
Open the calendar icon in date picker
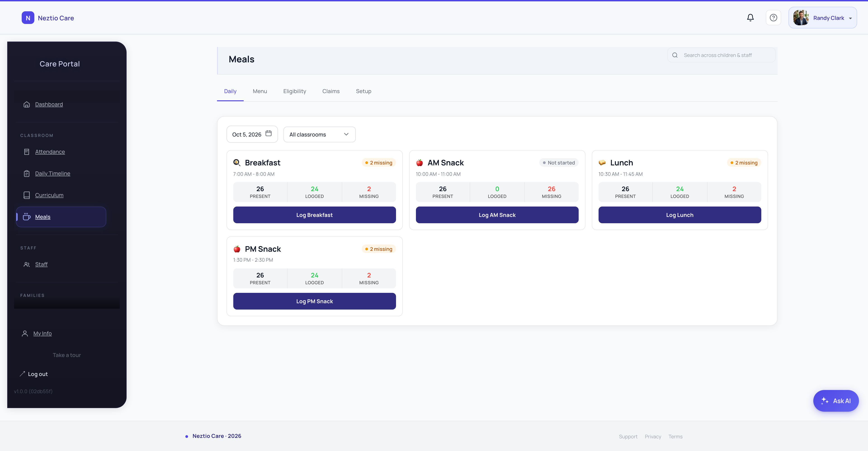click(x=268, y=133)
